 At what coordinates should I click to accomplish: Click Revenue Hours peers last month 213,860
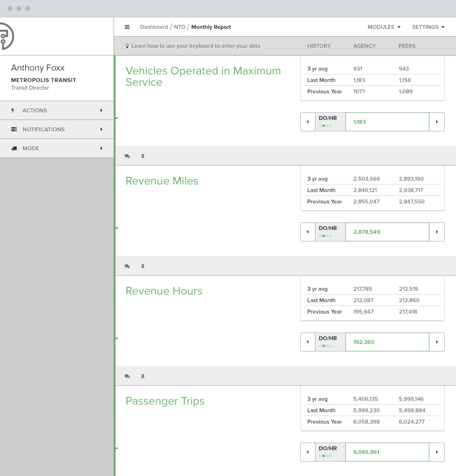pos(409,300)
